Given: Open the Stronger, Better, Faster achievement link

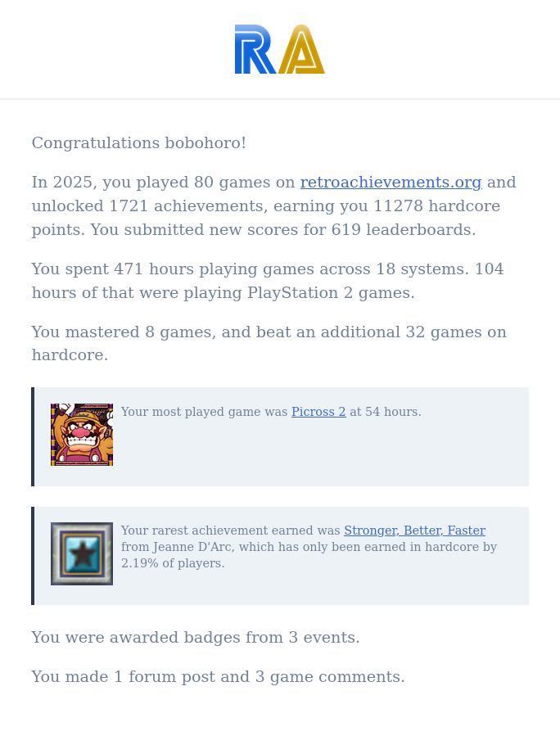Looking at the screenshot, I should pyautogui.click(x=414, y=531).
